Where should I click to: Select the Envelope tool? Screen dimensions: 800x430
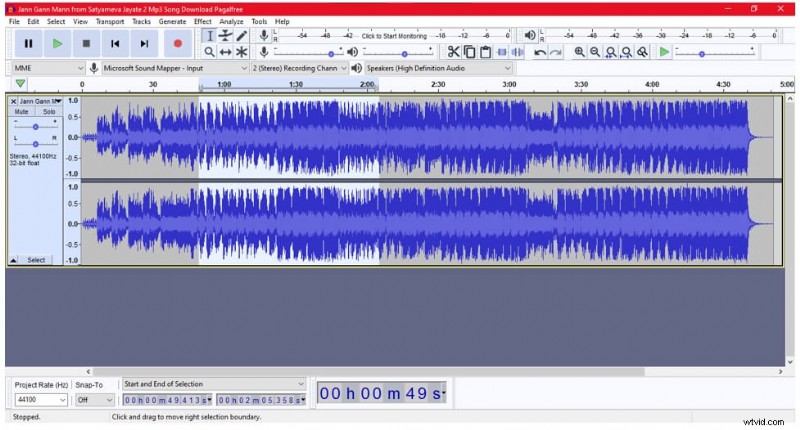tap(225, 36)
